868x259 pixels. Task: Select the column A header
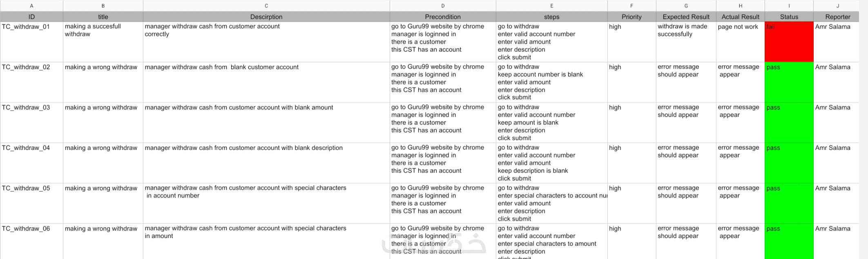pos(31,6)
